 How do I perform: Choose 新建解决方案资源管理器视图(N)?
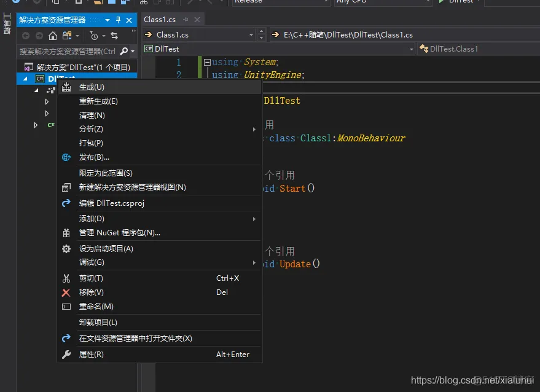pos(159,187)
